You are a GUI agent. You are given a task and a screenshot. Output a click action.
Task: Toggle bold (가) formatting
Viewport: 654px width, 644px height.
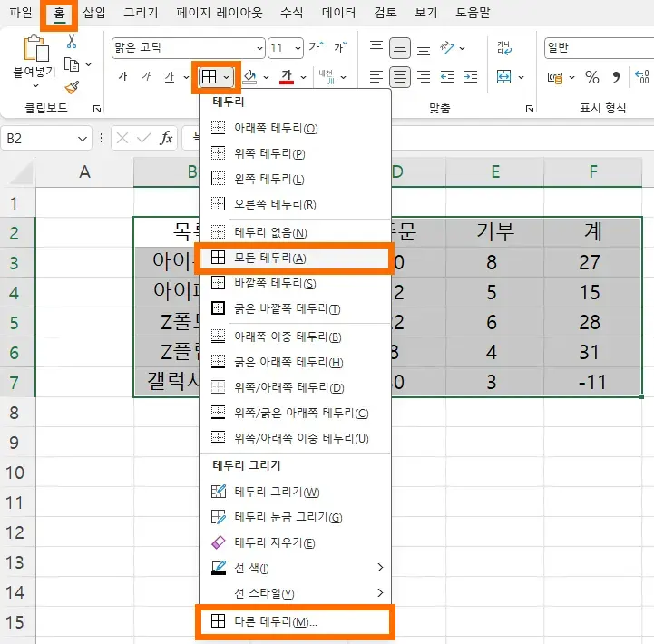coord(122,77)
